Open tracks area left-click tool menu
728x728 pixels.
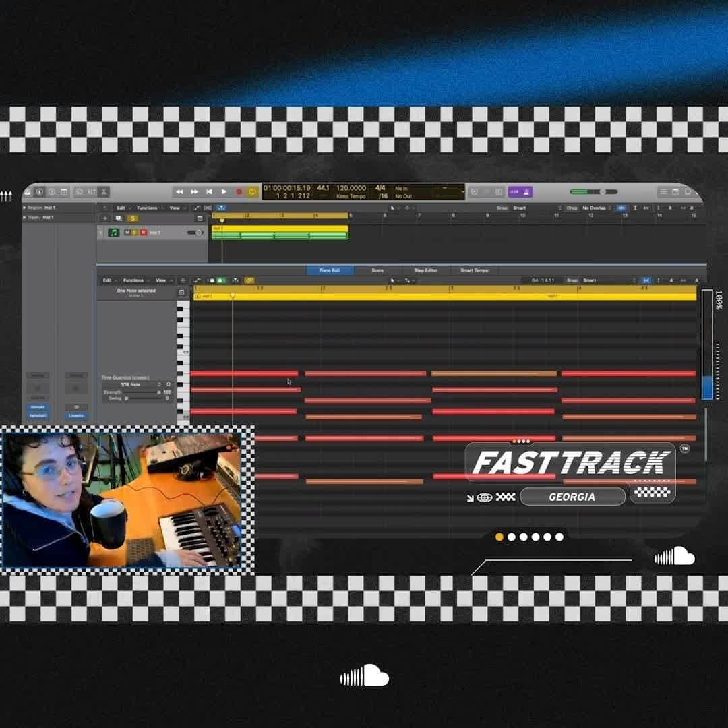[394, 208]
